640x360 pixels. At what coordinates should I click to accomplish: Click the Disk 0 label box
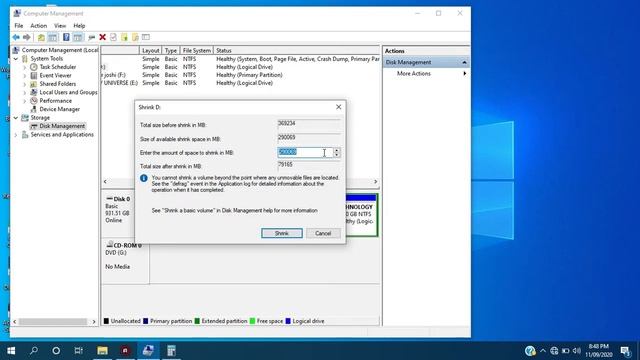coord(118,213)
